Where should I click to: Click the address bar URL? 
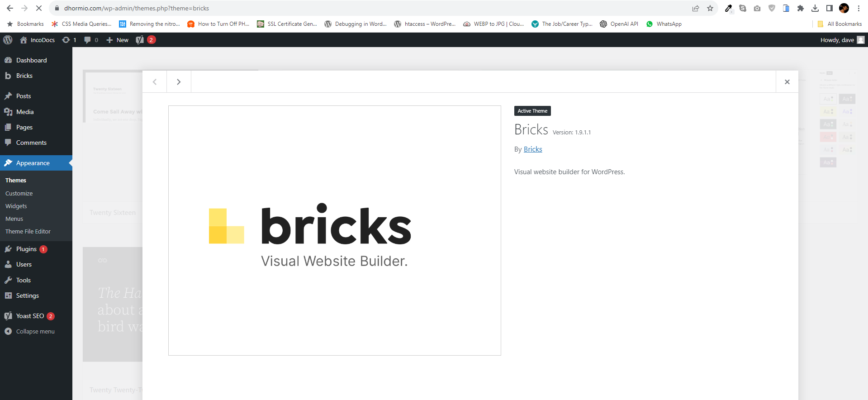[x=137, y=8]
